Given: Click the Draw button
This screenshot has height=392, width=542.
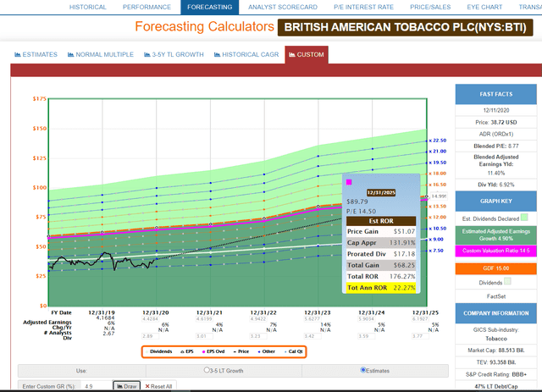Looking at the screenshot, I should (126, 386).
